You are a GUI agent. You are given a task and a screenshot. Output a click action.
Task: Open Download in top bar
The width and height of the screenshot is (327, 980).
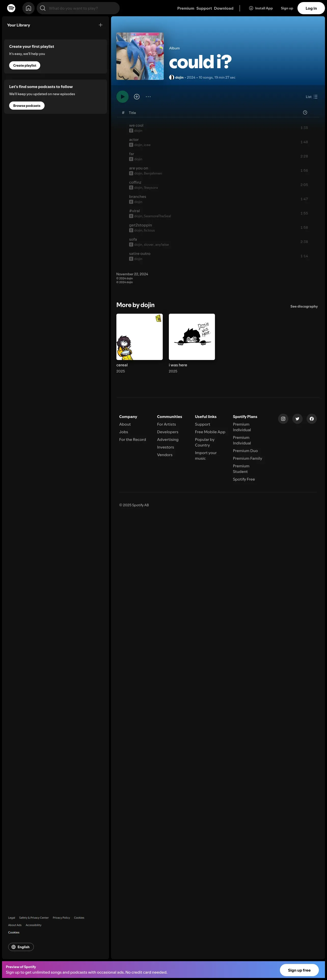[x=223, y=8]
